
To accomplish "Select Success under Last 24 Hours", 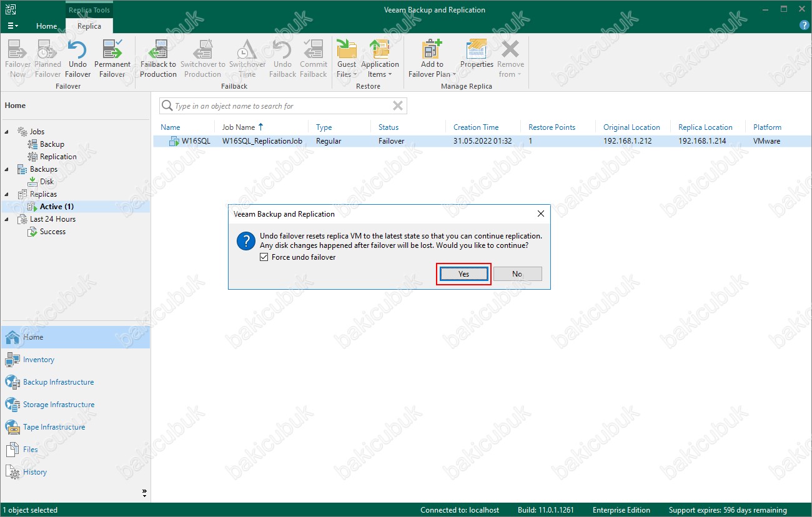I will [52, 232].
